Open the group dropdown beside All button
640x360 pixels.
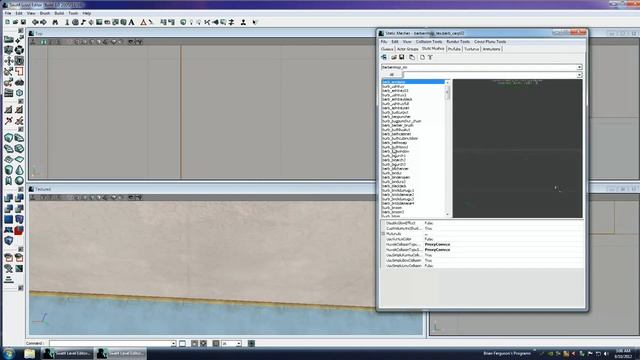click(579, 75)
